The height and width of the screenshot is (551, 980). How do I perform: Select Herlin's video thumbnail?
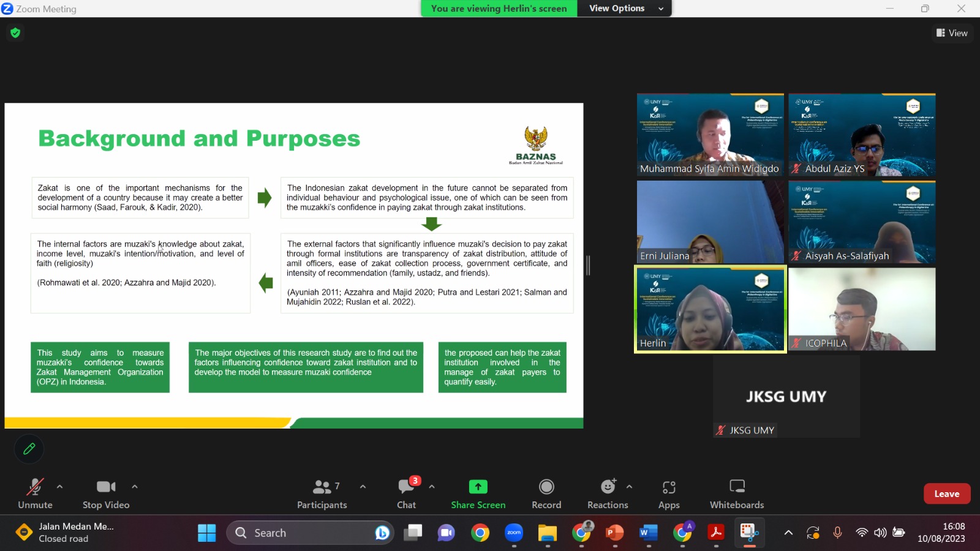[x=710, y=309]
